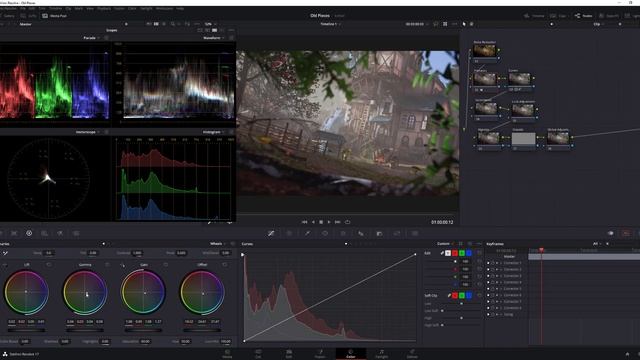This screenshot has width=640, height=360.
Task: Open the Keyframes All filter dropdown
Action: pyautogui.click(x=597, y=244)
